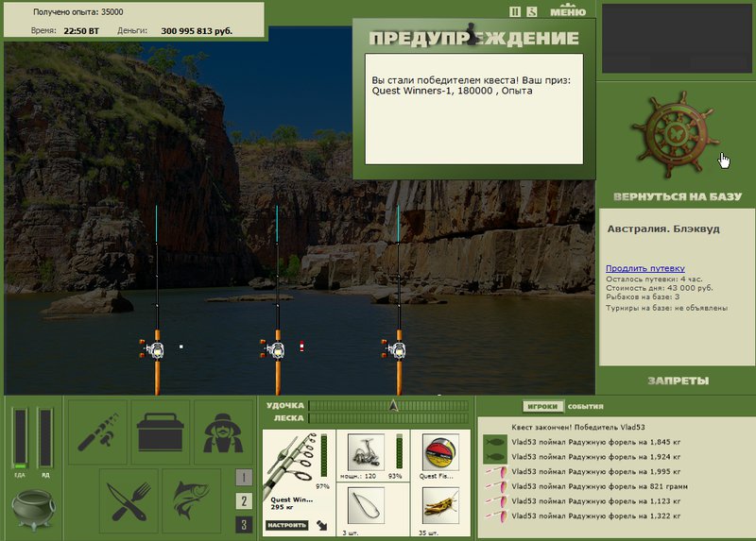Select rod slot 3

[x=244, y=525]
